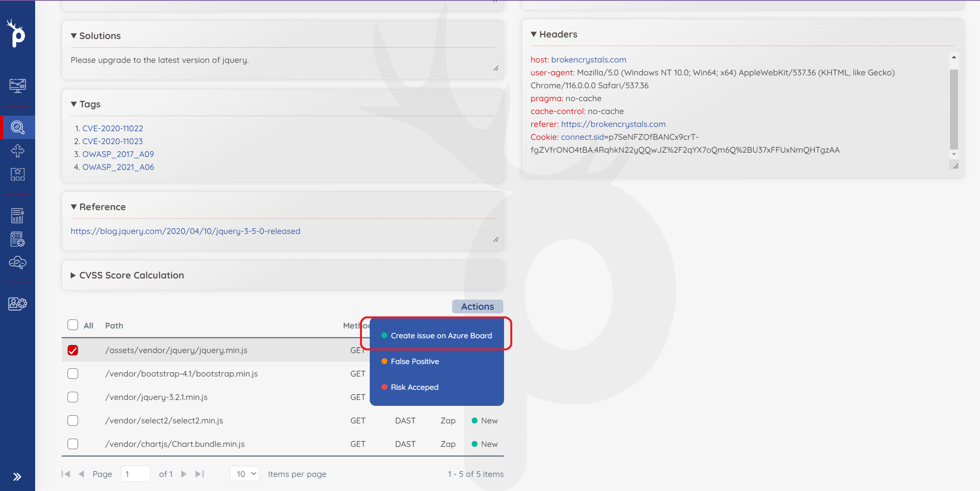The width and height of the screenshot is (980, 491).
Task: Click the Headers scrollbar up arrow
Action: pyautogui.click(x=954, y=57)
